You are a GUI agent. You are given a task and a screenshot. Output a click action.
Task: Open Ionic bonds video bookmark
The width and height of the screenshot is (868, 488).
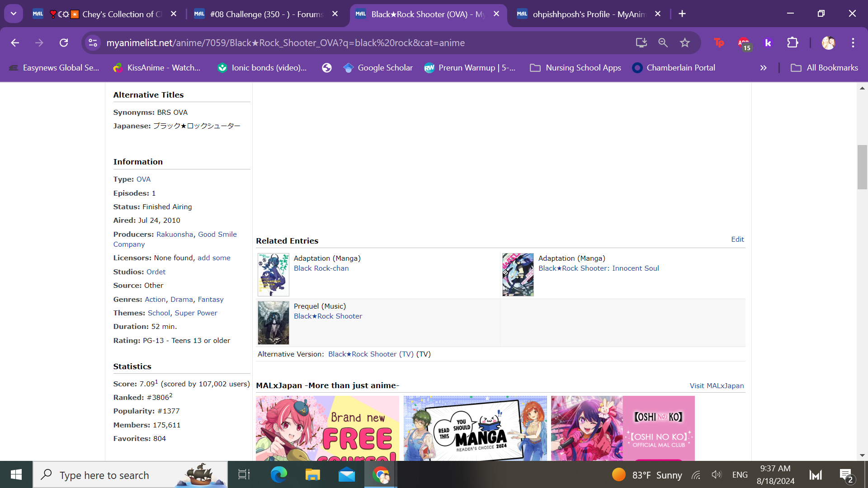pyautogui.click(x=262, y=68)
